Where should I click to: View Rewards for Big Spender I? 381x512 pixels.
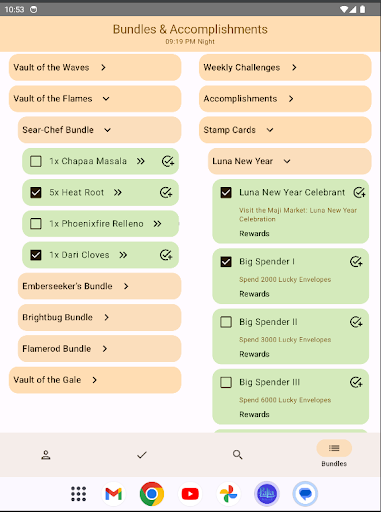point(254,294)
